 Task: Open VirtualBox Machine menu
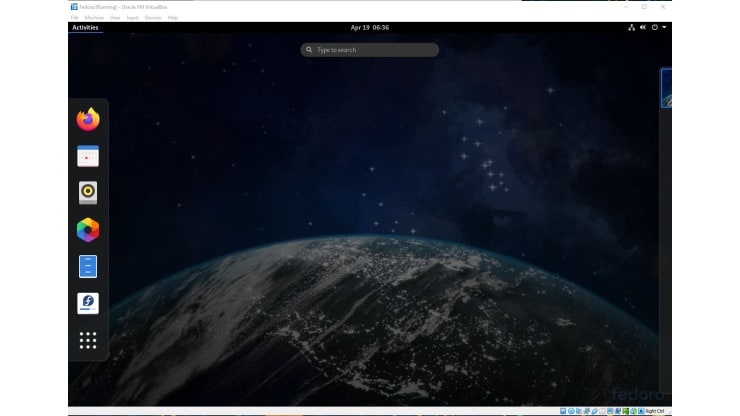(94, 17)
